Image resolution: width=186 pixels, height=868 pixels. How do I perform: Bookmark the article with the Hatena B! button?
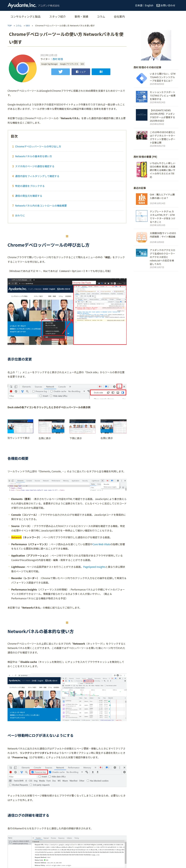(101, 72)
